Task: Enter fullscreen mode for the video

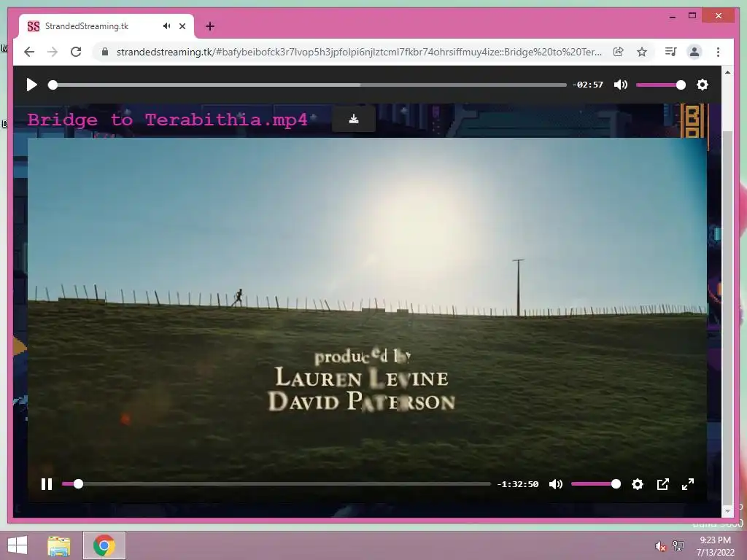Action: (687, 484)
